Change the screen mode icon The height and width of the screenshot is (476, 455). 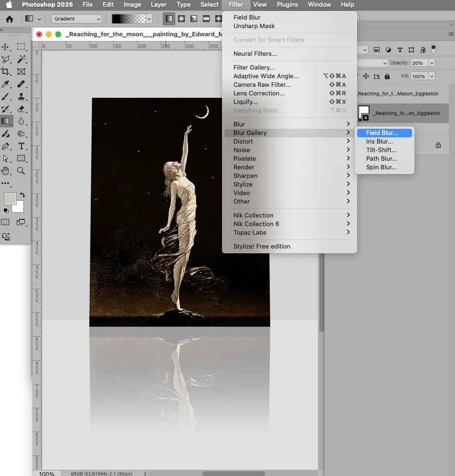tap(21, 222)
